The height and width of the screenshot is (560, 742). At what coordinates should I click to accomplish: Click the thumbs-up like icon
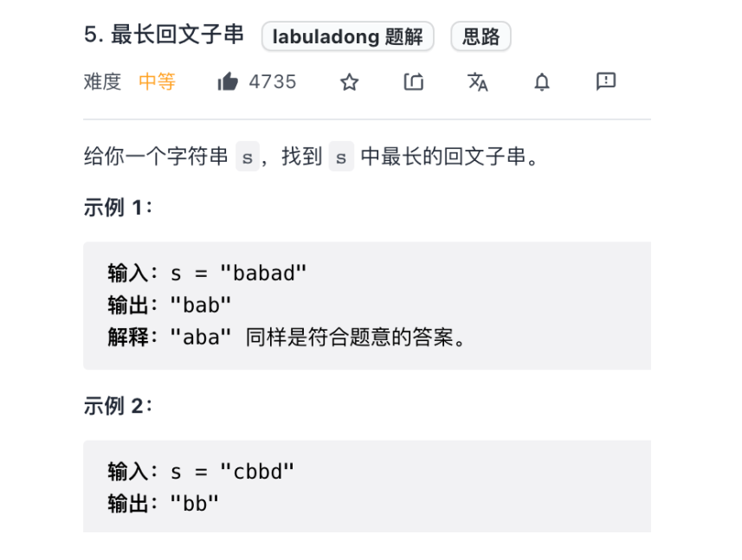[x=228, y=82]
